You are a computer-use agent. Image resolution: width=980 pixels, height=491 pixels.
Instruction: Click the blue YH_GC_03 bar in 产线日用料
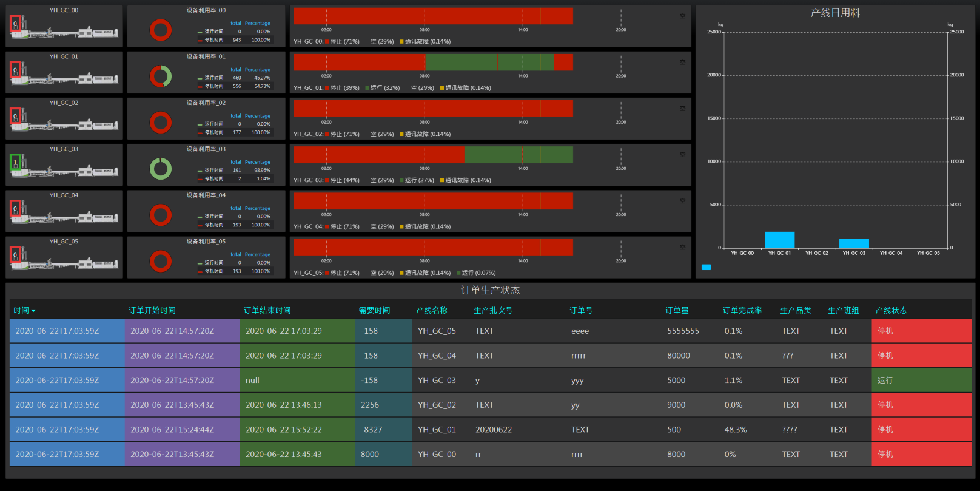854,243
